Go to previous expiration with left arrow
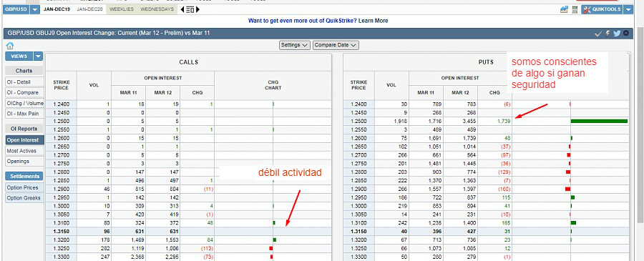The height and width of the screenshot is (261, 644). [x=182, y=9]
